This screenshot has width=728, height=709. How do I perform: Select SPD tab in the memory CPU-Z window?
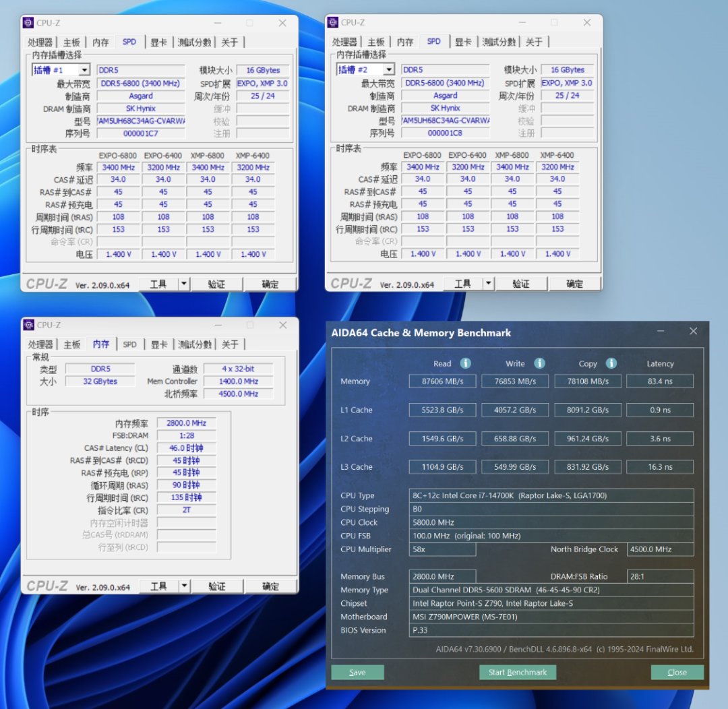coord(129,344)
